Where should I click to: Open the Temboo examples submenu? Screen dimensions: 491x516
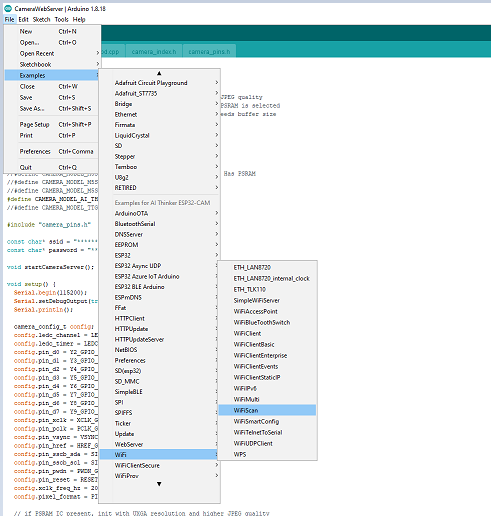(x=160, y=167)
